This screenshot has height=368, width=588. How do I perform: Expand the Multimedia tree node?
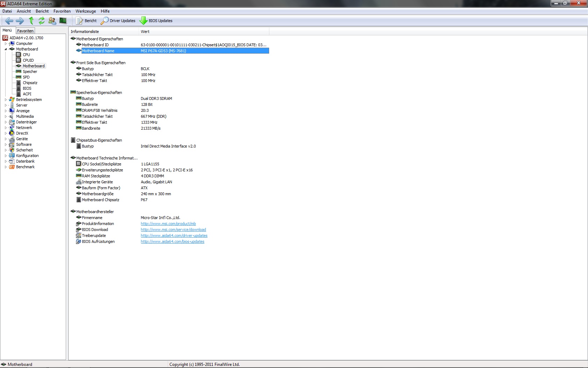point(6,116)
